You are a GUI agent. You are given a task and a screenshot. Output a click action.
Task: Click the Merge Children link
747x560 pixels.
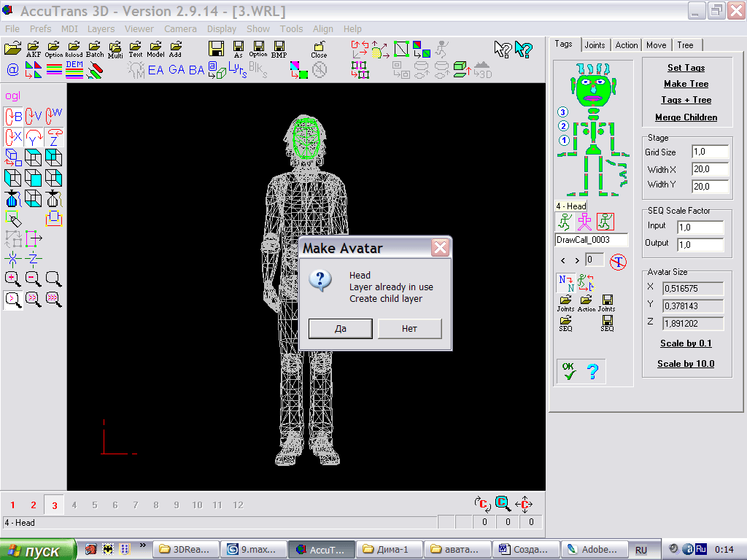click(x=686, y=117)
